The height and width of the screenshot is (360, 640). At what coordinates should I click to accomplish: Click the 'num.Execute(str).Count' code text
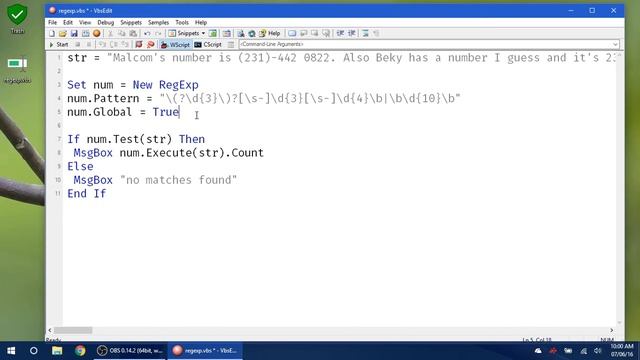[191, 153]
